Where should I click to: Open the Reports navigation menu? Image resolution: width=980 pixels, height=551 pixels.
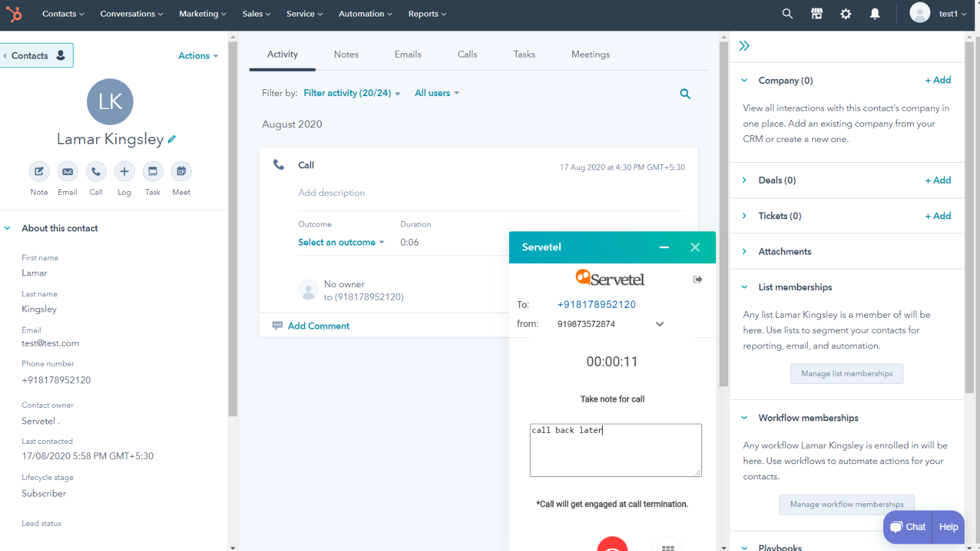click(x=428, y=13)
